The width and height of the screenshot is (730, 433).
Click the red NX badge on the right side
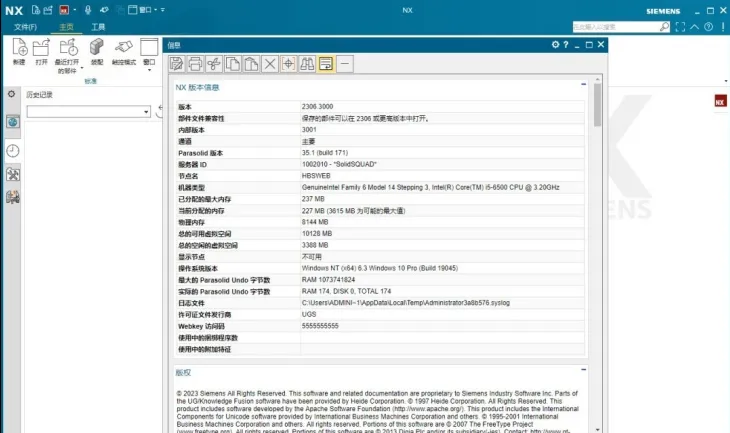click(720, 101)
